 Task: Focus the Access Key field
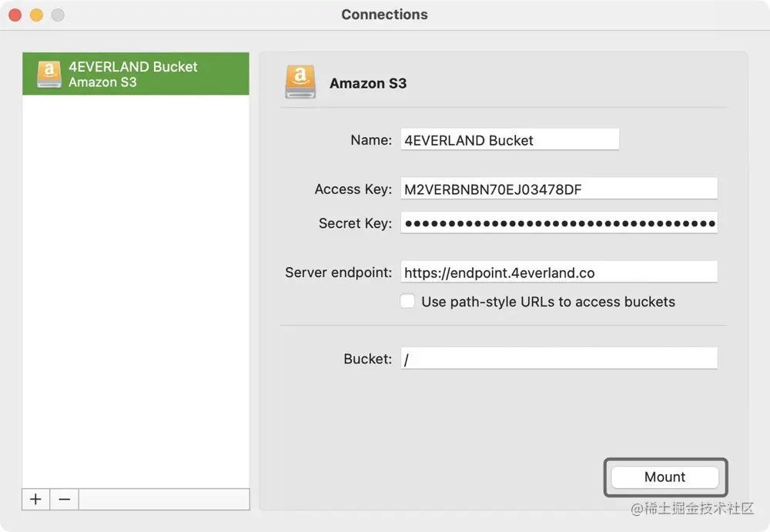(x=559, y=189)
